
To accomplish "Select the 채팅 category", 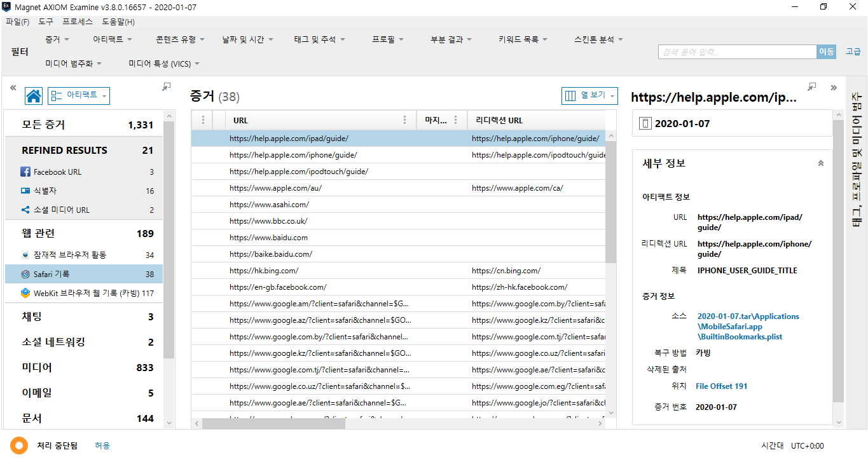I will [x=83, y=316].
